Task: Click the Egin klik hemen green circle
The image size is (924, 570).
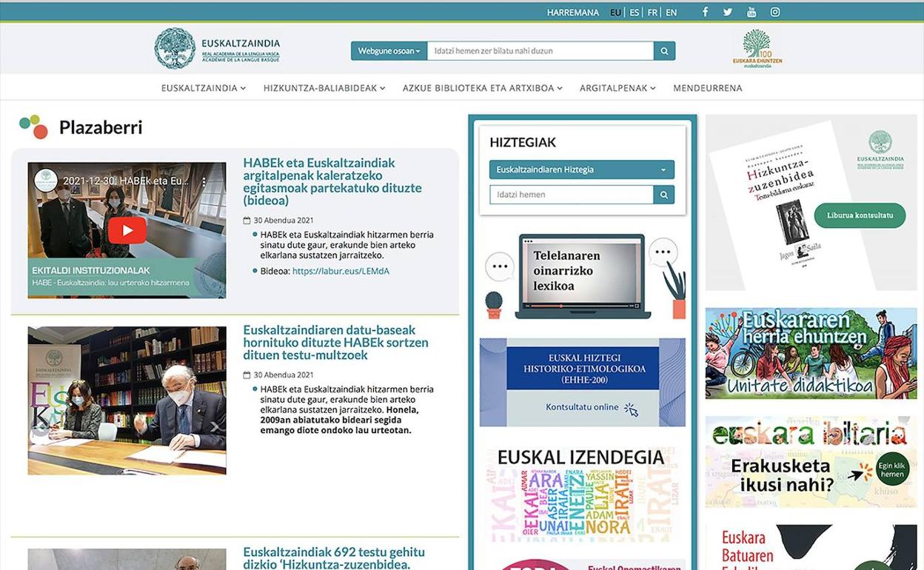Action: (891, 469)
